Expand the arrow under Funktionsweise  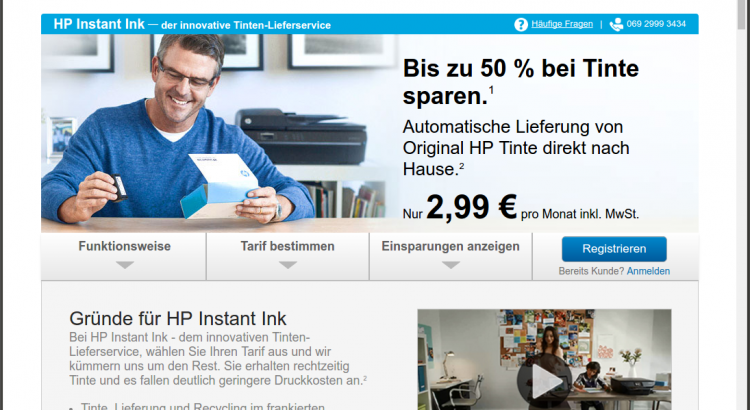tap(125, 265)
